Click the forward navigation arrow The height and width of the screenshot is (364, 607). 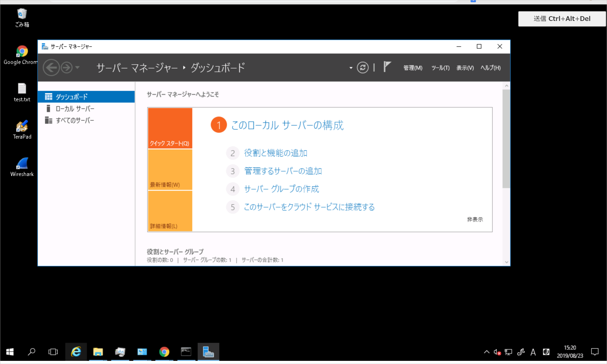click(66, 67)
